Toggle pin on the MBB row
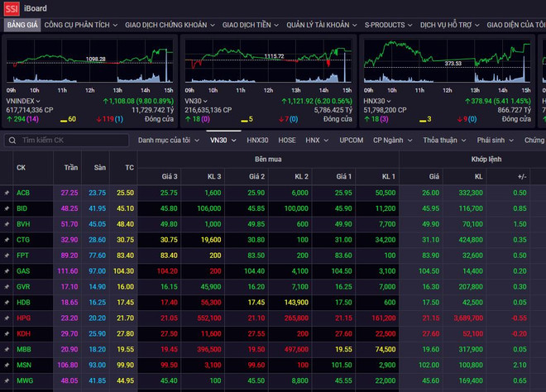The width and height of the screenshot is (546, 392). [7, 350]
